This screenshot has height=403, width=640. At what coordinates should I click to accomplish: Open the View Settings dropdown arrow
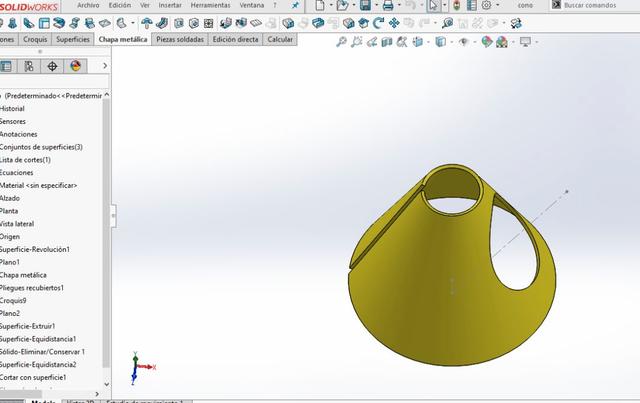536,42
